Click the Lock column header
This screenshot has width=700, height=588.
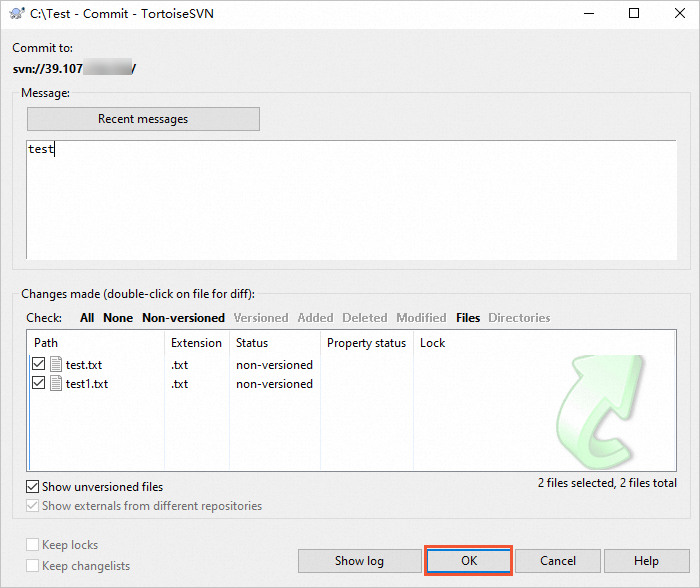pyautogui.click(x=433, y=342)
